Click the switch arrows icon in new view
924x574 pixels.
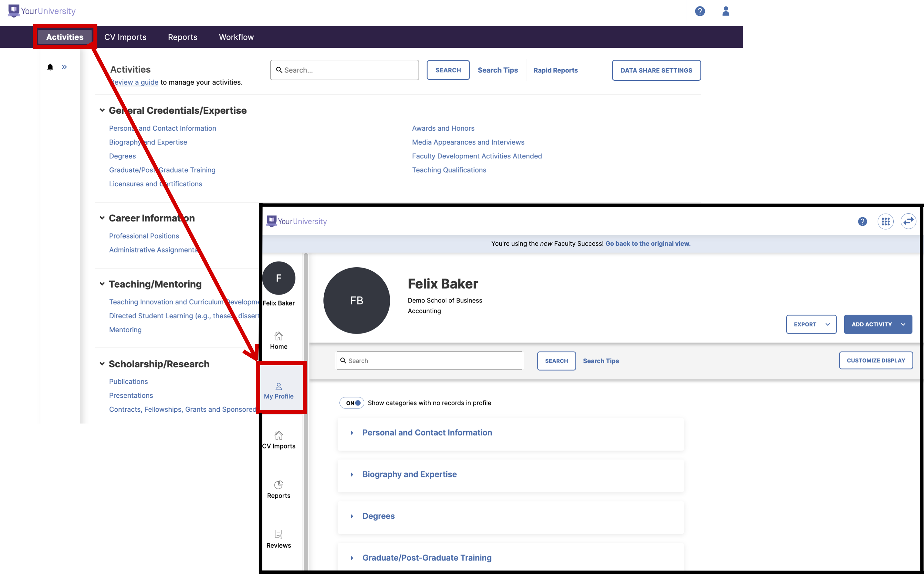[x=909, y=221]
